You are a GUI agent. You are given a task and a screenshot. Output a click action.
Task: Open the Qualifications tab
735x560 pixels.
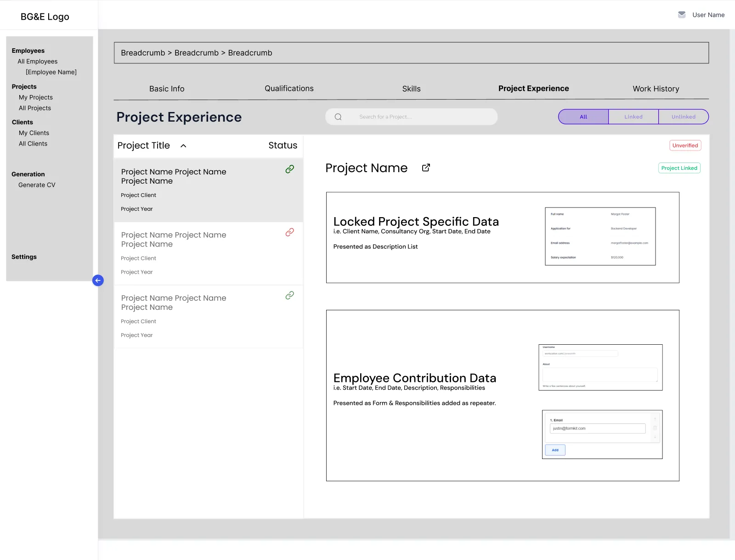[x=289, y=89]
